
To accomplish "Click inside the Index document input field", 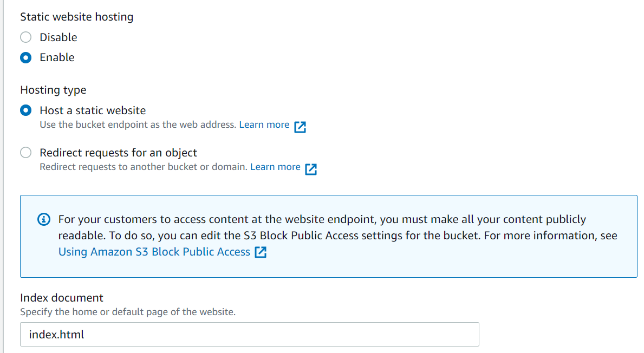I will (249, 334).
